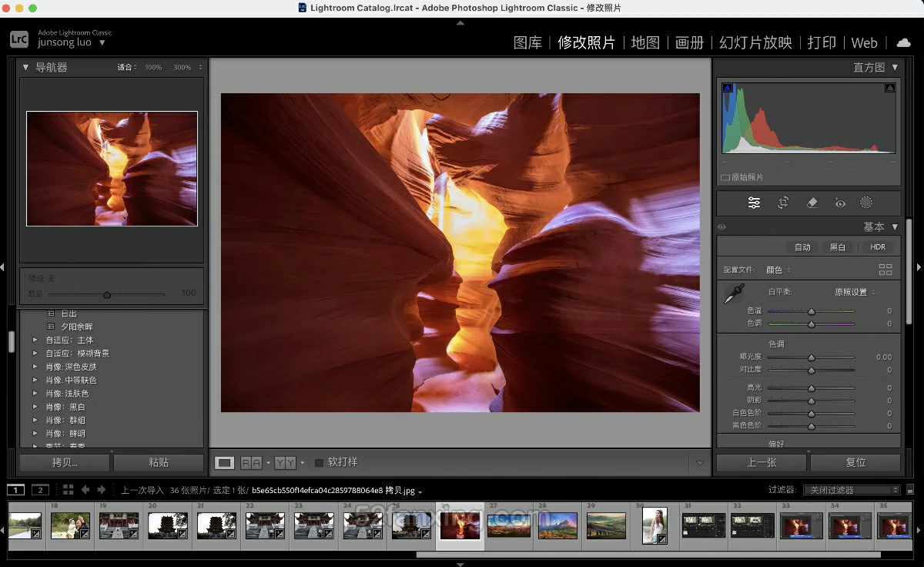
Task: Toggle the filter lock switch icon
Action: [x=910, y=490]
